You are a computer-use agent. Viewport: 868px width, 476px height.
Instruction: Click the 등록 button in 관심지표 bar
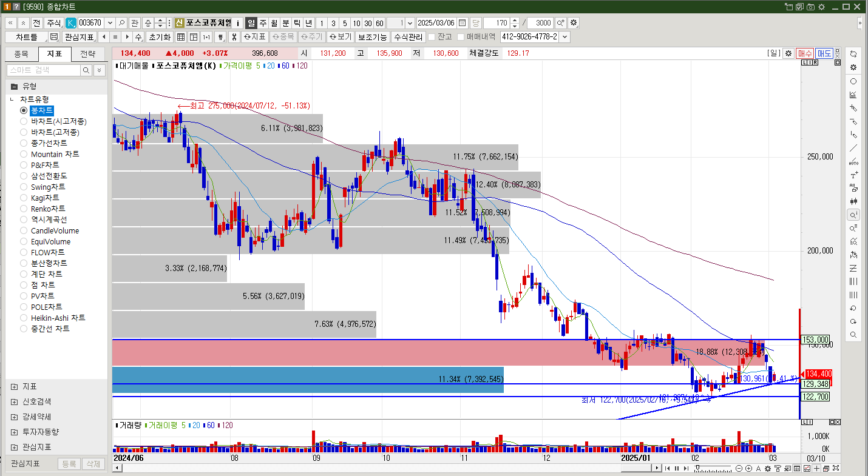(69, 464)
